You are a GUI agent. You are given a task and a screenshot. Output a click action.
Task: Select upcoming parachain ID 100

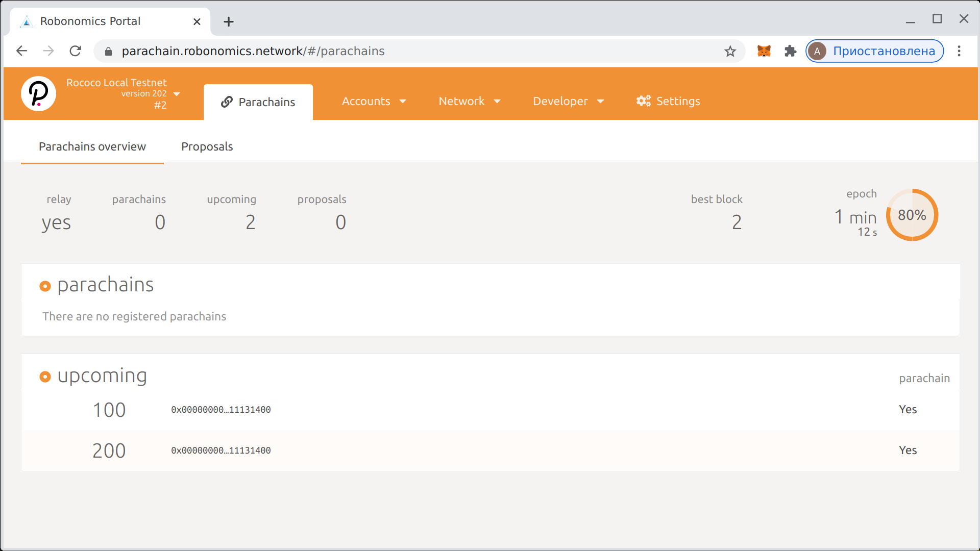pyautogui.click(x=109, y=410)
